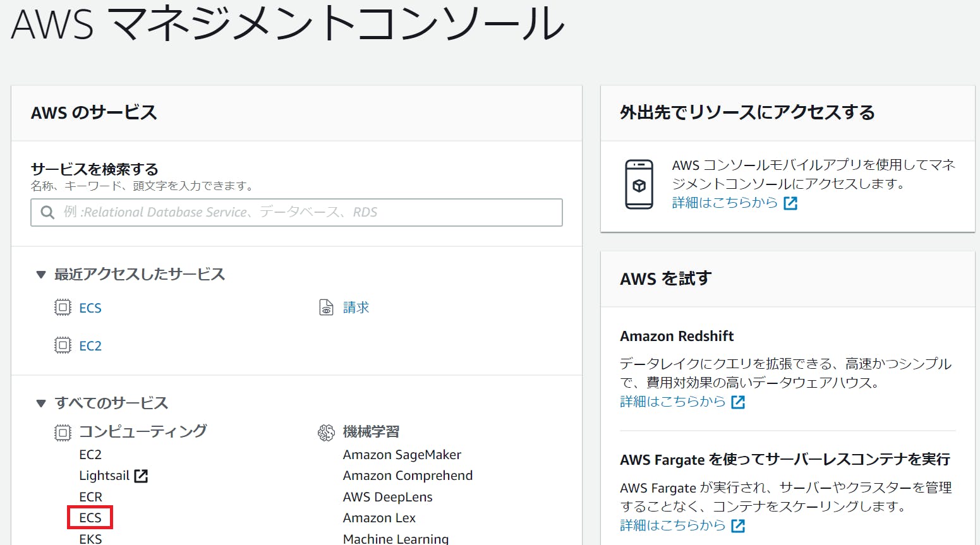Click the コンピューティング category chip icon
This screenshot has height=545, width=980.
63,433
